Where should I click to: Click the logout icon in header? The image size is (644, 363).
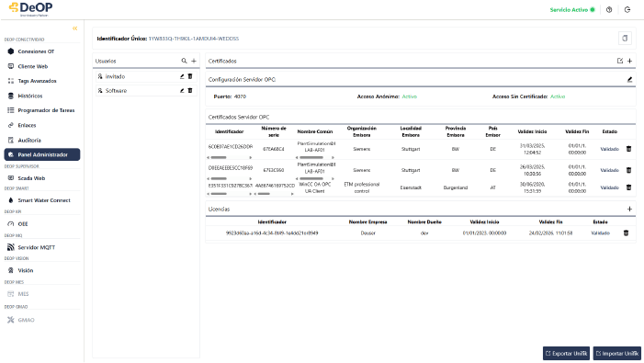tap(627, 9)
